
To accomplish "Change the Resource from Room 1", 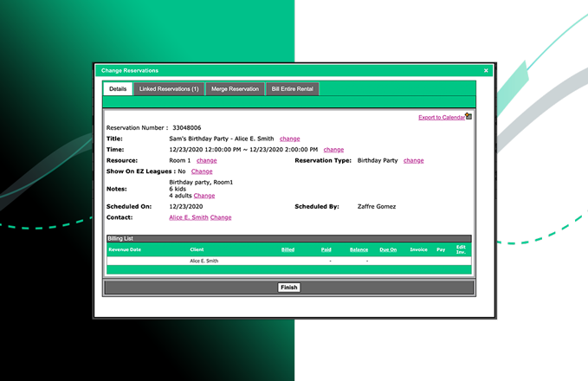I will 206,160.
